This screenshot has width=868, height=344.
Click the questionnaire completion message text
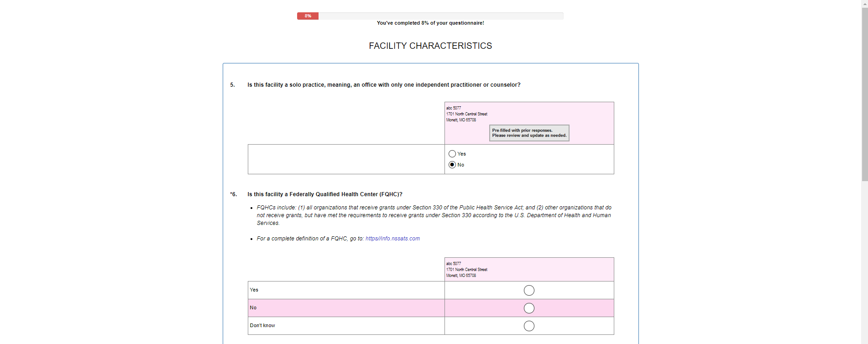[x=430, y=23]
